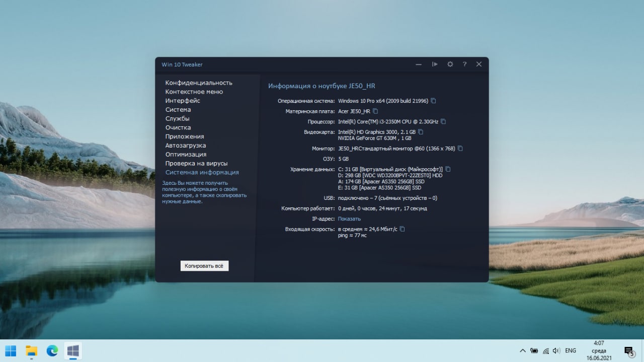Click the NVIDIA GeForce GT 630M line
644x362 pixels.
(374, 138)
